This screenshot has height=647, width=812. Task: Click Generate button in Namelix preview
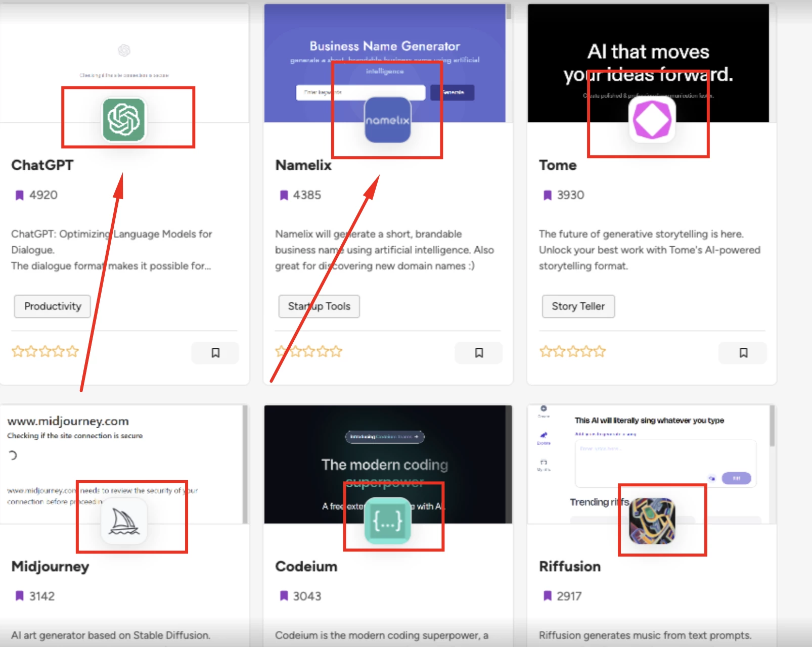(453, 93)
